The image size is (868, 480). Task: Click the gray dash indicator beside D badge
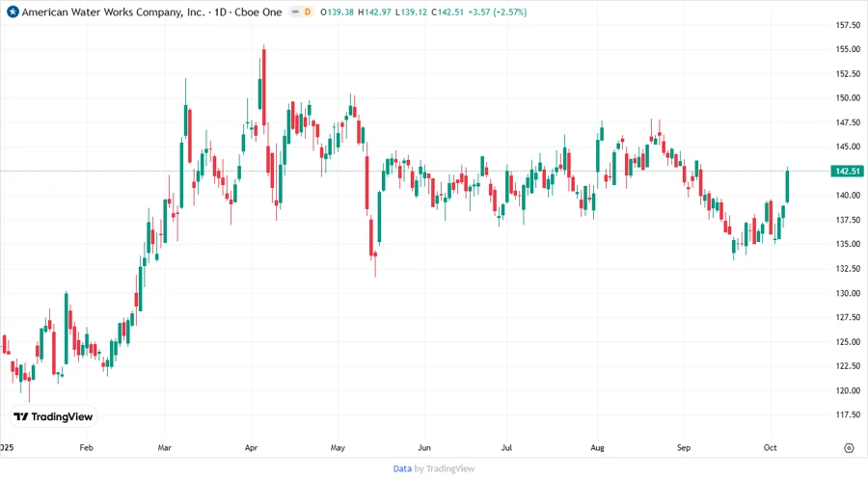(294, 12)
